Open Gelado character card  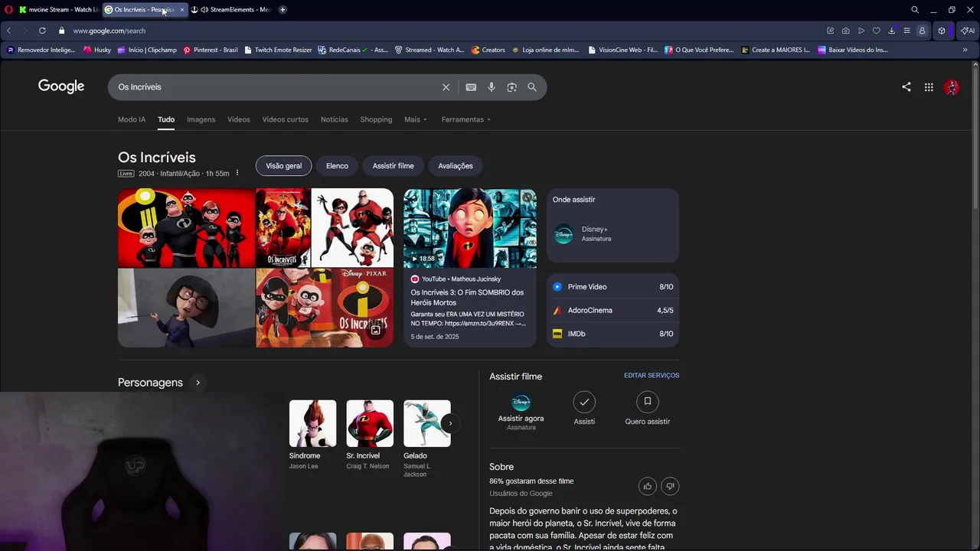pos(426,439)
